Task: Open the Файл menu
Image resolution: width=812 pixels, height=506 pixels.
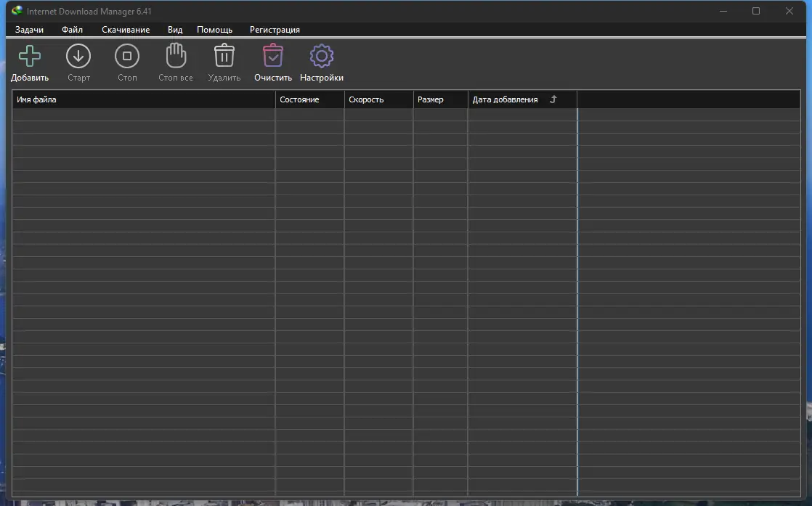Action: [x=72, y=30]
